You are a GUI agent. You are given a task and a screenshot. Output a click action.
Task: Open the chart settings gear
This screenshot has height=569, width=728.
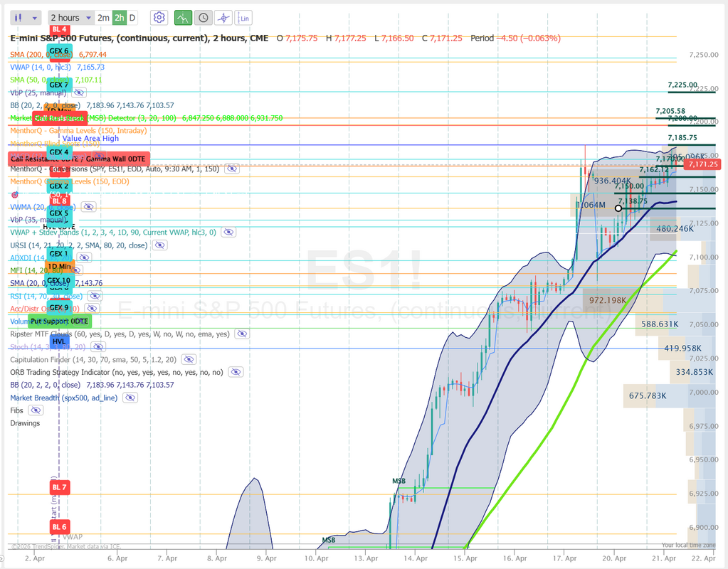[159, 17]
